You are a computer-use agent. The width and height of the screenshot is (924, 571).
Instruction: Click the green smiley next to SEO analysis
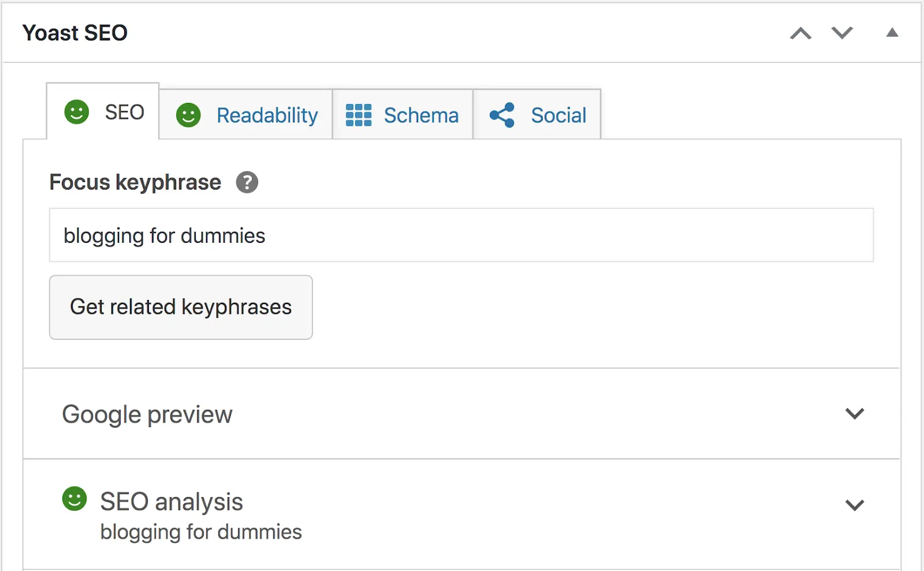pos(74,499)
